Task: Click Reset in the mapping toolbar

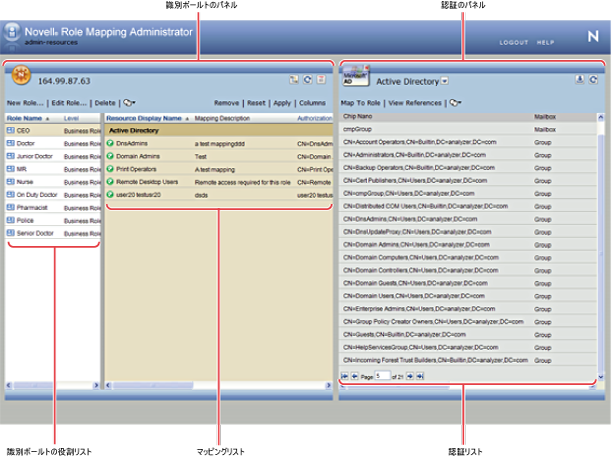Action: tap(256, 103)
